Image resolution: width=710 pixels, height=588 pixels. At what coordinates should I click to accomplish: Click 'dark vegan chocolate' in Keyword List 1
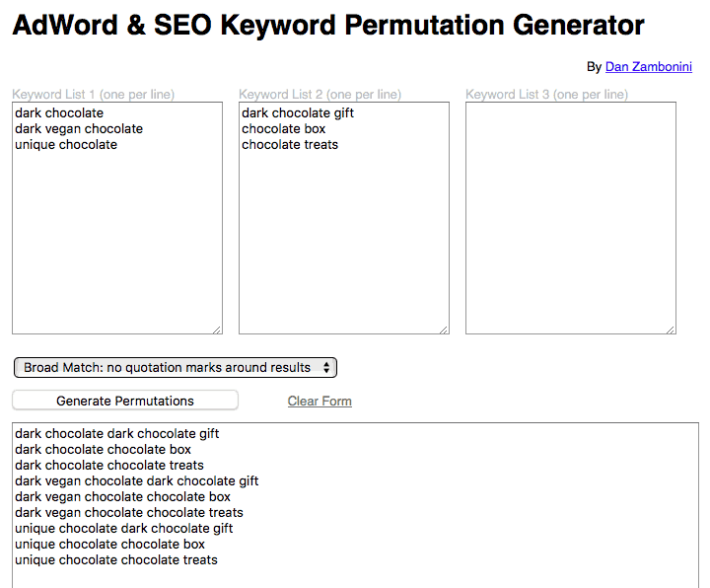[x=79, y=128]
